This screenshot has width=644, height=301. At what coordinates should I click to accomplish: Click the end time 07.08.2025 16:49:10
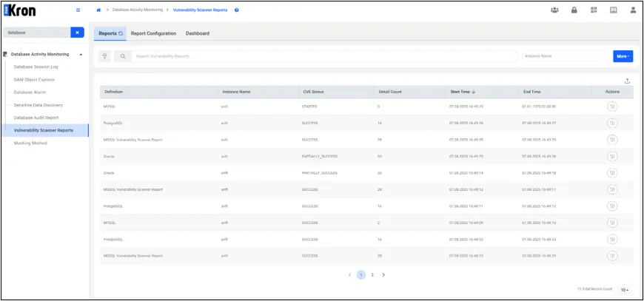coord(539,223)
